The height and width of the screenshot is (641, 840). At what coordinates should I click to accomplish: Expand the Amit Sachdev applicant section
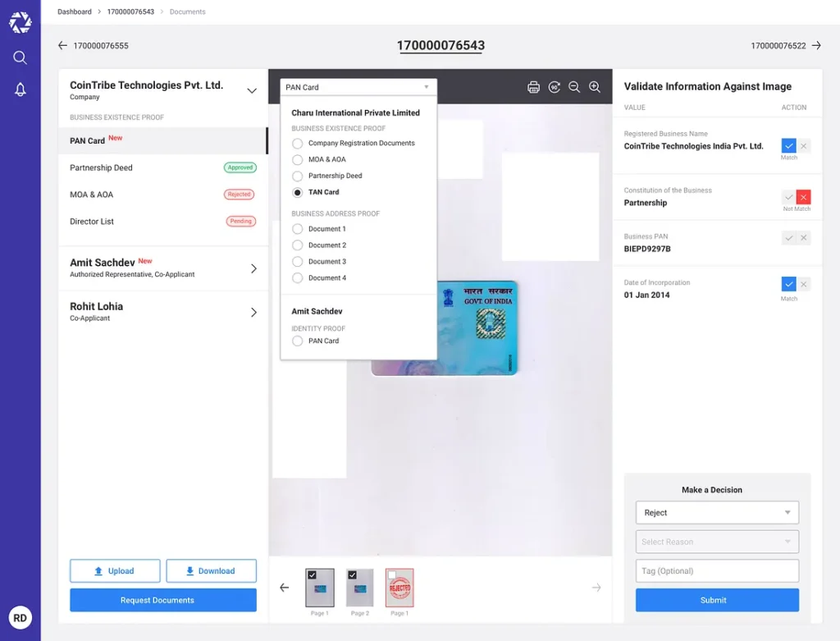pyautogui.click(x=253, y=268)
